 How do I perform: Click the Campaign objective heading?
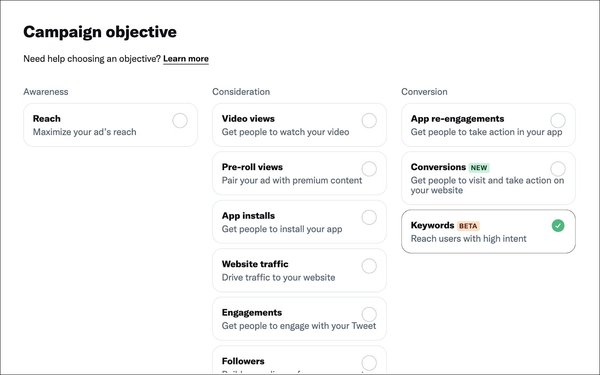pos(100,32)
